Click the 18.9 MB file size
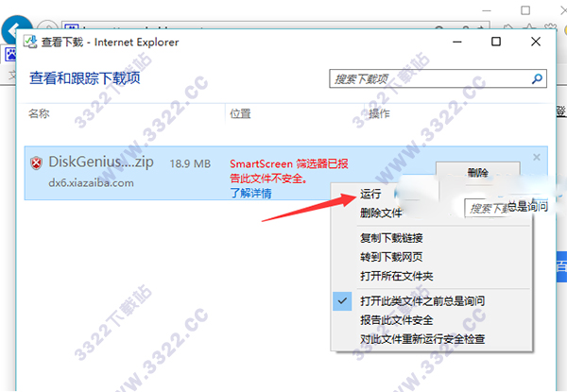The image size is (567, 392). (190, 163)
